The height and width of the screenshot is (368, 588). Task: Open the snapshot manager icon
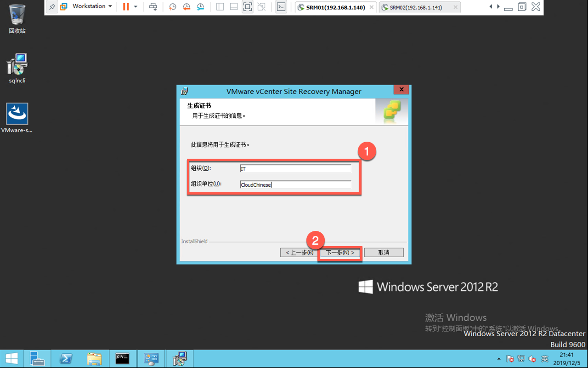(201, 7)
